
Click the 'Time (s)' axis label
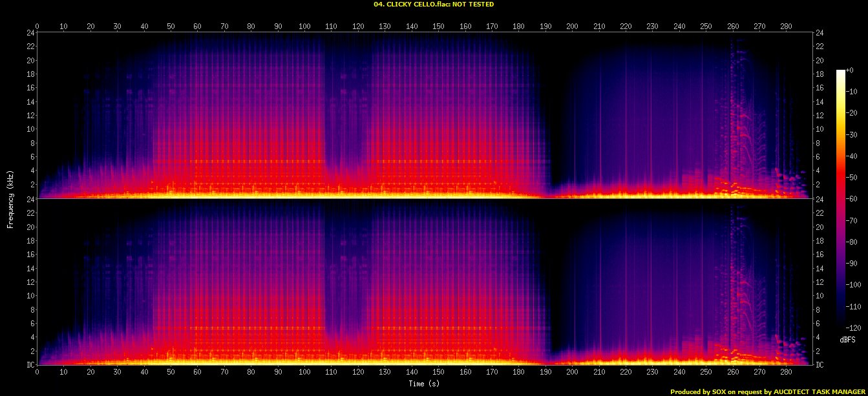click(423, 384)
